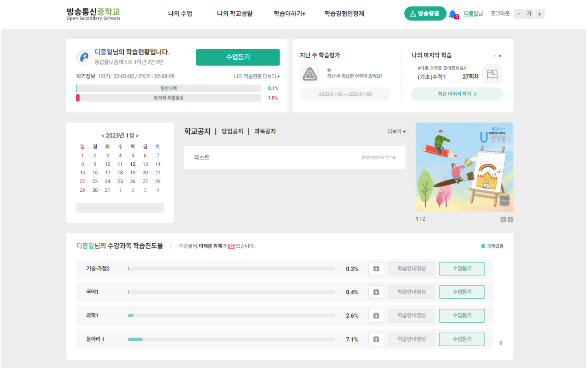588x368 pixels.
Task: Click the green 수업듣기 button
Action: (238, 57)
